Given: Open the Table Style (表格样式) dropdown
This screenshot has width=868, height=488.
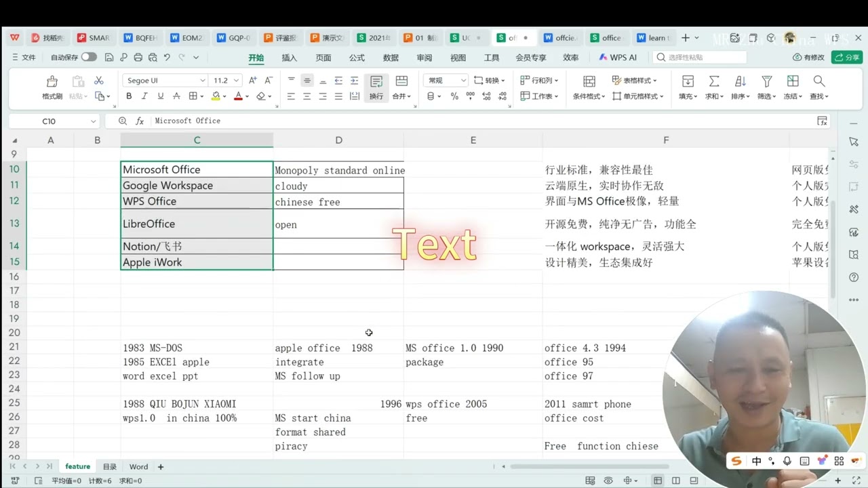Looking at the screenshot, I should pos(635,80).
